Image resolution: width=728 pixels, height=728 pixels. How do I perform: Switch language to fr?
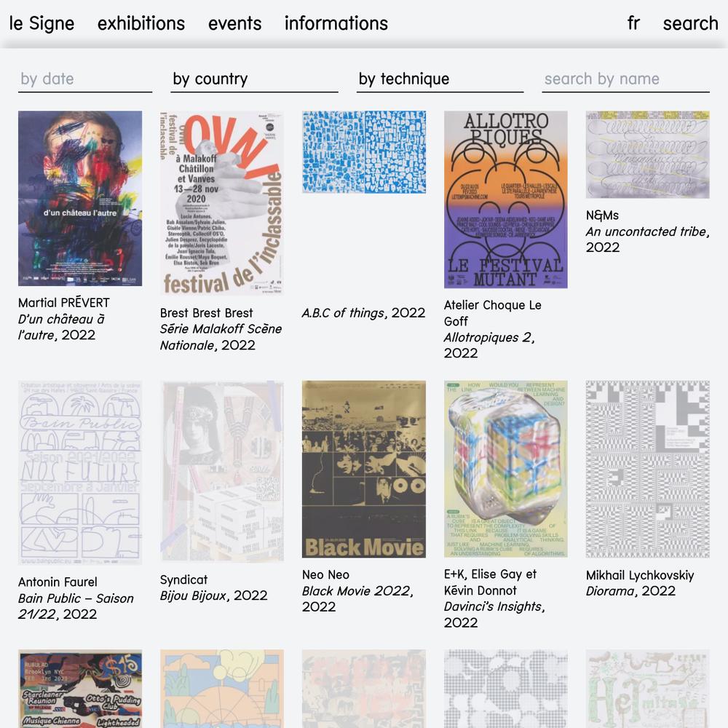pyautogui.click(x=634, y=23)
